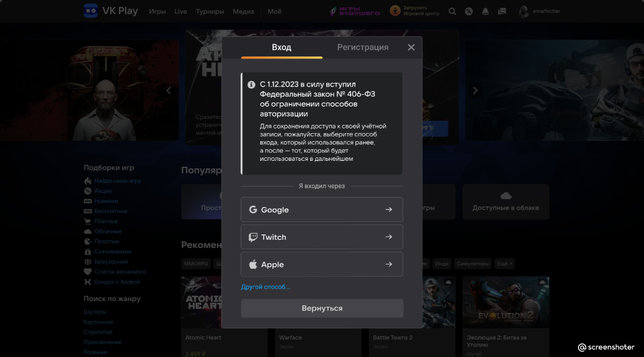Image resolution: width=644 pixels, height=357 pixels.
Task: Select the Приключения genre
Action: tap(103, 342)
